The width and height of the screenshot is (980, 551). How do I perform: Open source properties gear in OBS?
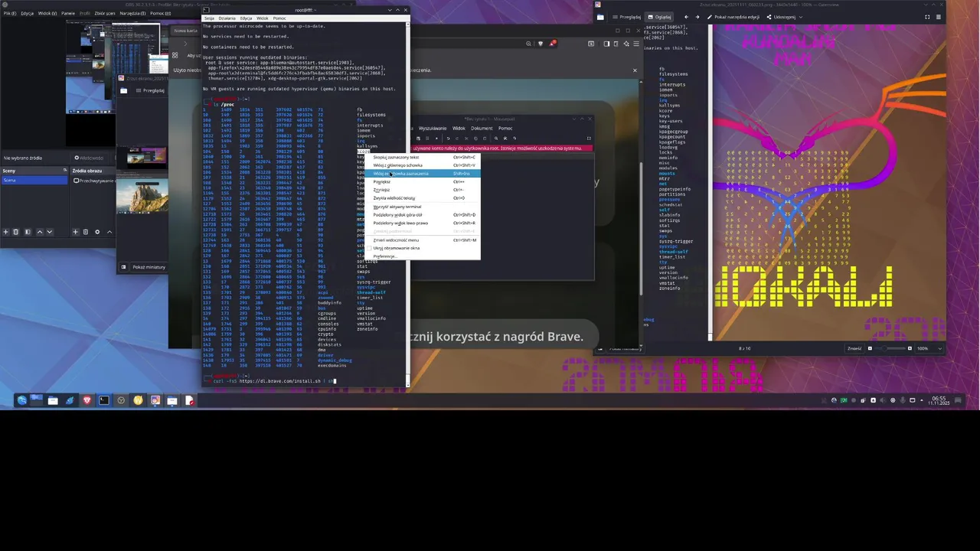click(97, 232)
